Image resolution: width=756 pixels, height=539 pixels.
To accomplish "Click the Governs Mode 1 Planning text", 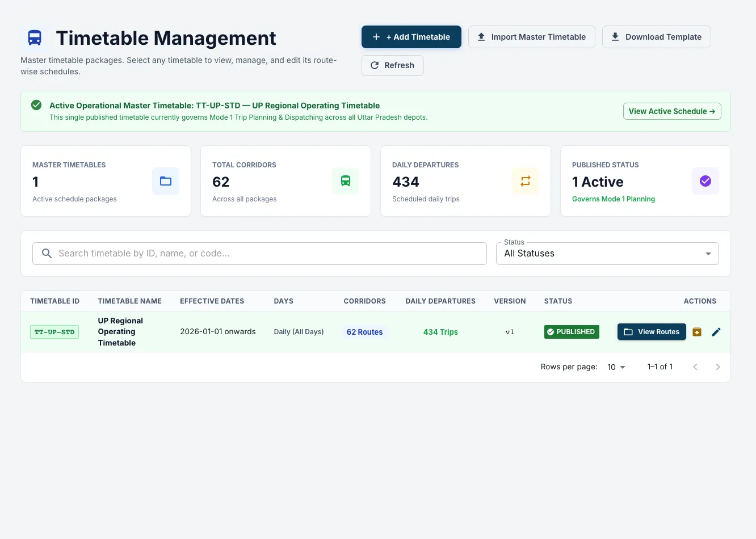I will pos(614,199).
